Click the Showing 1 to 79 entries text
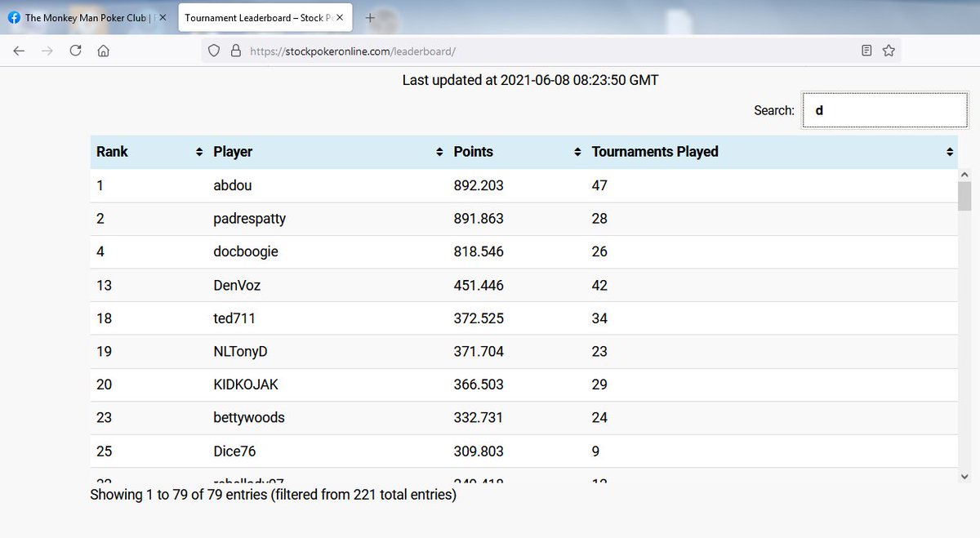Image resolution: width=980 pixels, height=538 pixels. (x=273, y=494)
